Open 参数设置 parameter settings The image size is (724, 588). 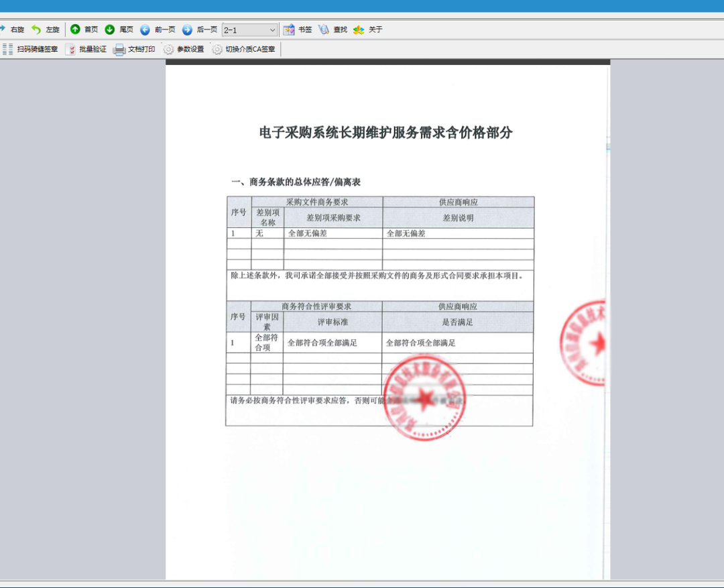coord(183,49)
